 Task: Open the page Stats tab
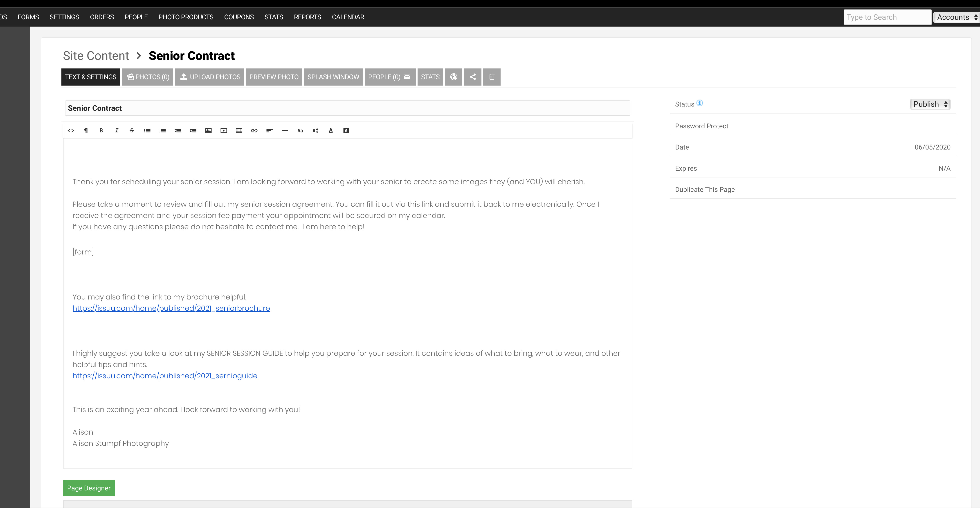[x=430, y=77]
